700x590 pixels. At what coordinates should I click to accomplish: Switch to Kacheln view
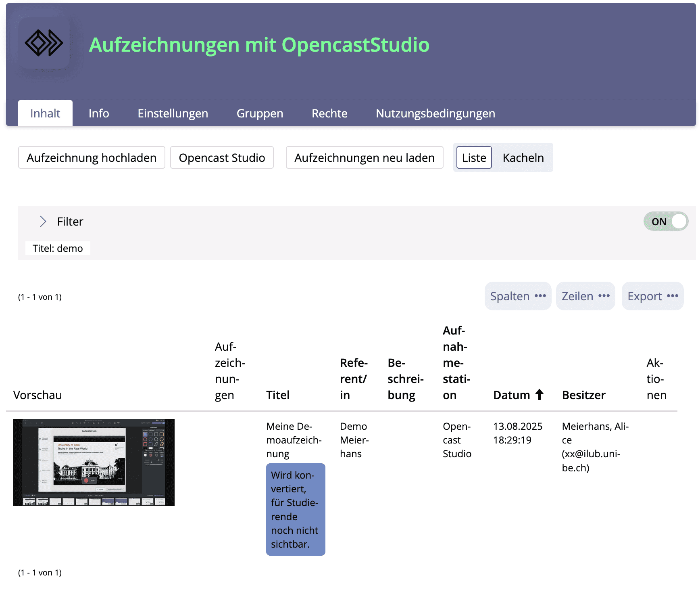(523, 158)
